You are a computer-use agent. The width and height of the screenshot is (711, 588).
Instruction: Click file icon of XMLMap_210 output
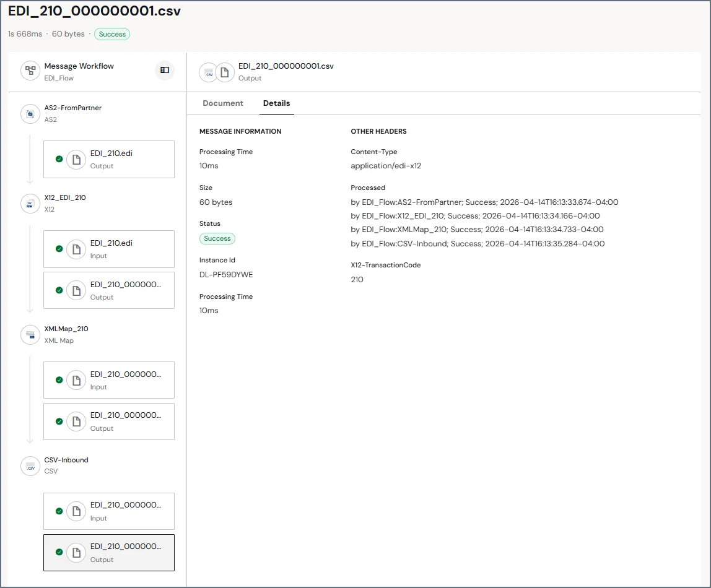coord(76,422)
